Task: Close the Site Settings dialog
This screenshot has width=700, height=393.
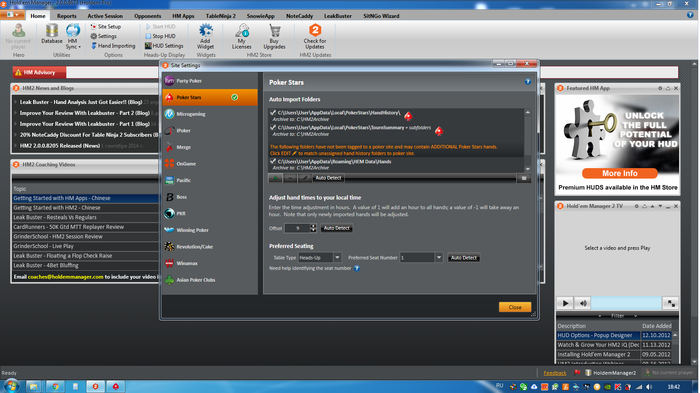Action: (515, 307)
